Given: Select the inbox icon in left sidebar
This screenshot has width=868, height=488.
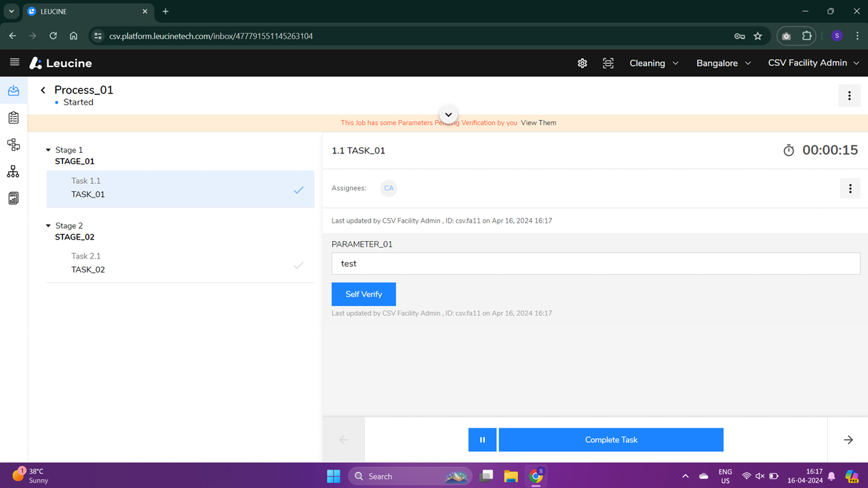Looking at the screenshot, I should tap(14, 90).
